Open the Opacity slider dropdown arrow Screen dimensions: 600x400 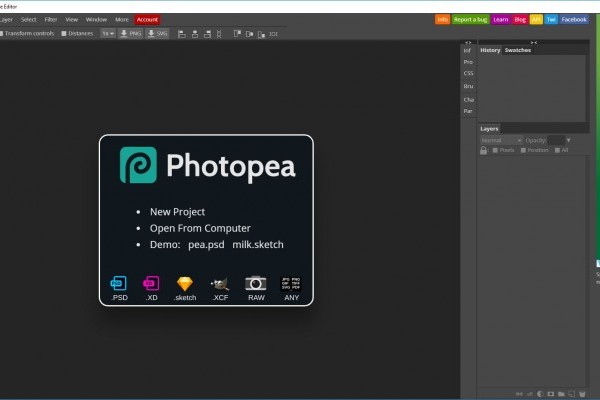coord(569,140)
